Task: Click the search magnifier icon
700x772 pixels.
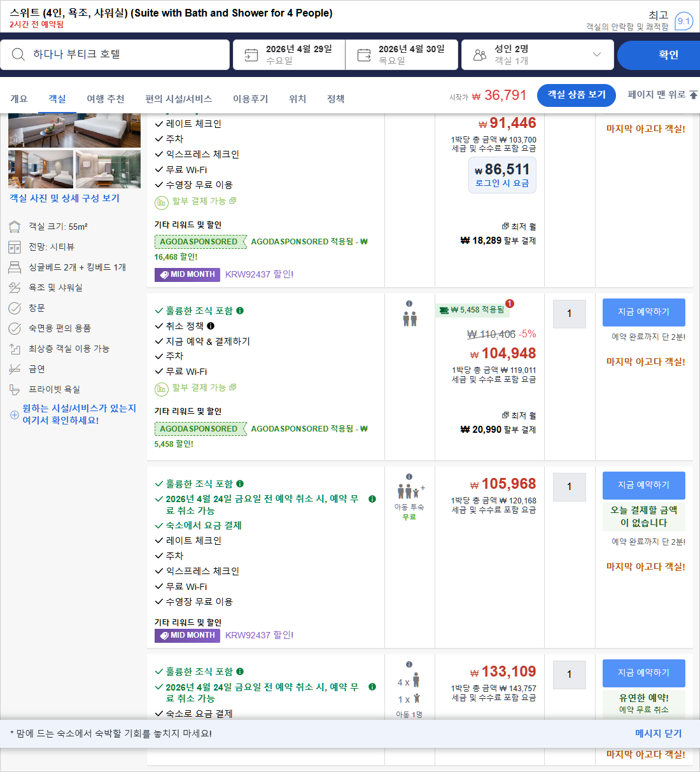Action: click(19, 55)
